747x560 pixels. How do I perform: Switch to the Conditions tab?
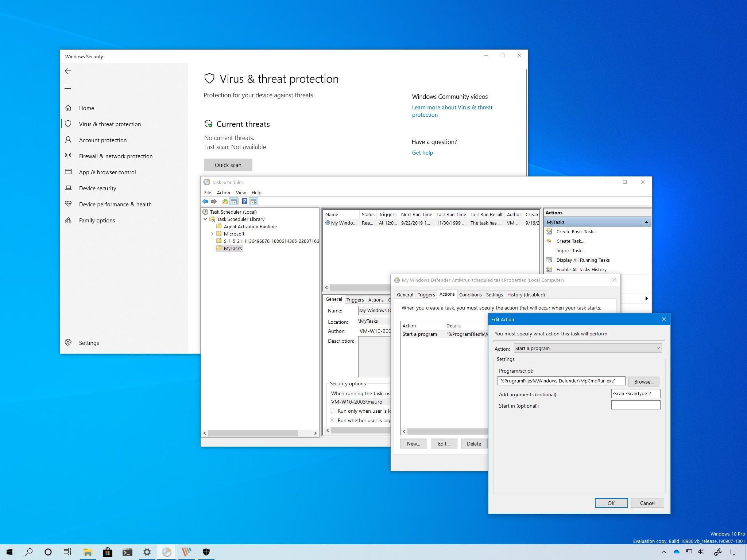pos(470,295)
